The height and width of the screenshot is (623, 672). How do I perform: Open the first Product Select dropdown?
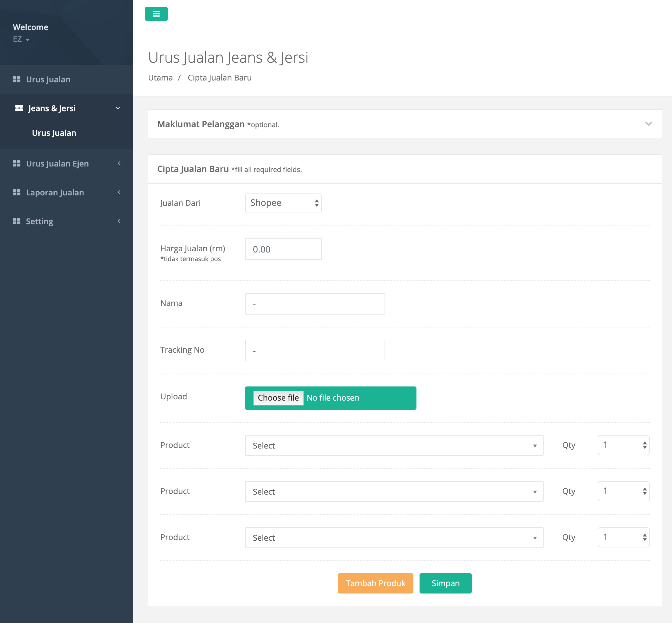(x=394, y=445)
